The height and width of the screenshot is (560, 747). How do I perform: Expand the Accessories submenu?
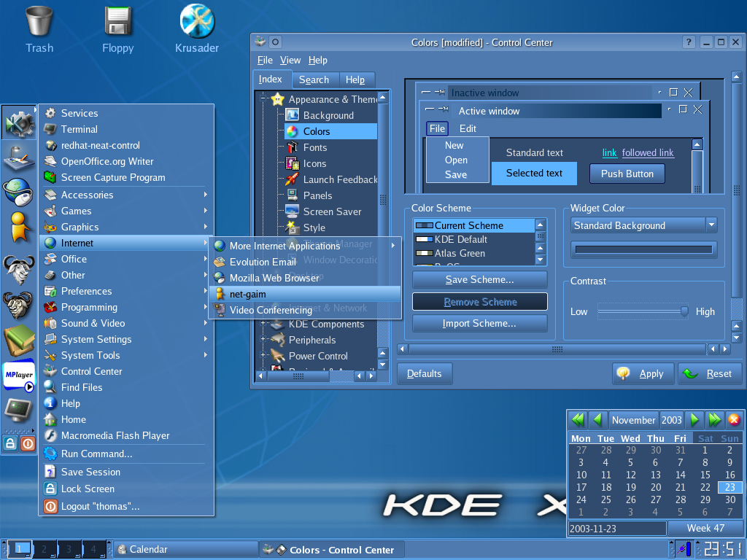point(126,195)
